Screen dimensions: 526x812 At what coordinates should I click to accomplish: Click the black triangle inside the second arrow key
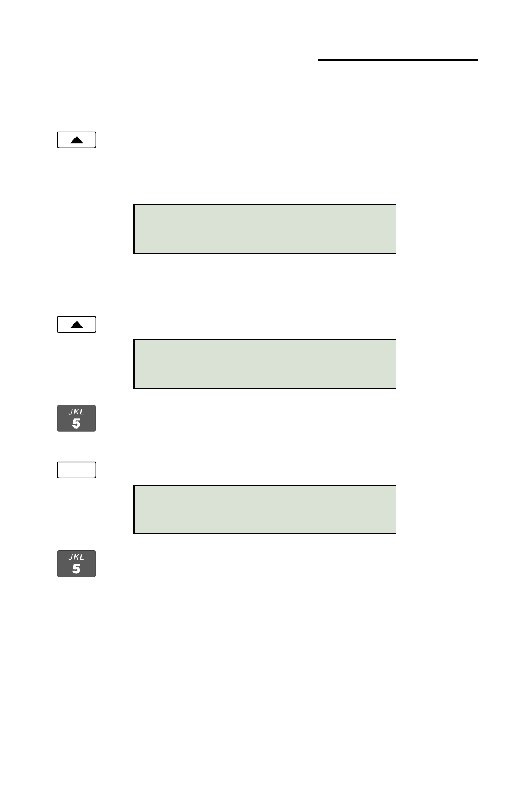click(77, 324)
